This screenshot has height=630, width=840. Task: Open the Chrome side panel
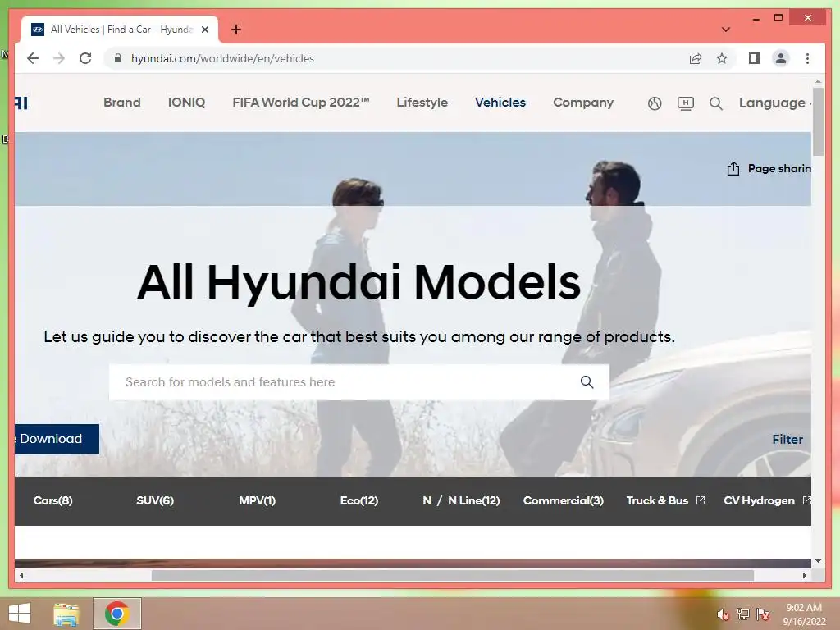click(x=755, y=58)
